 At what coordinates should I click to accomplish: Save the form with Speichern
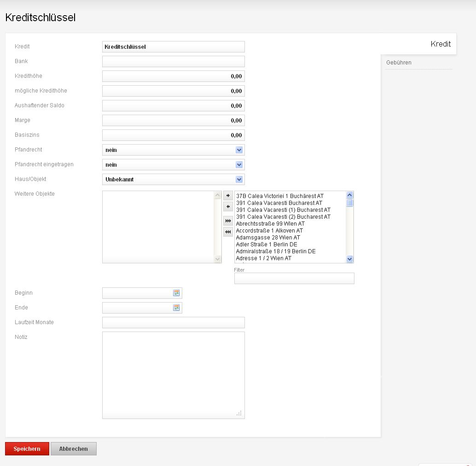[x=27, y=449]
